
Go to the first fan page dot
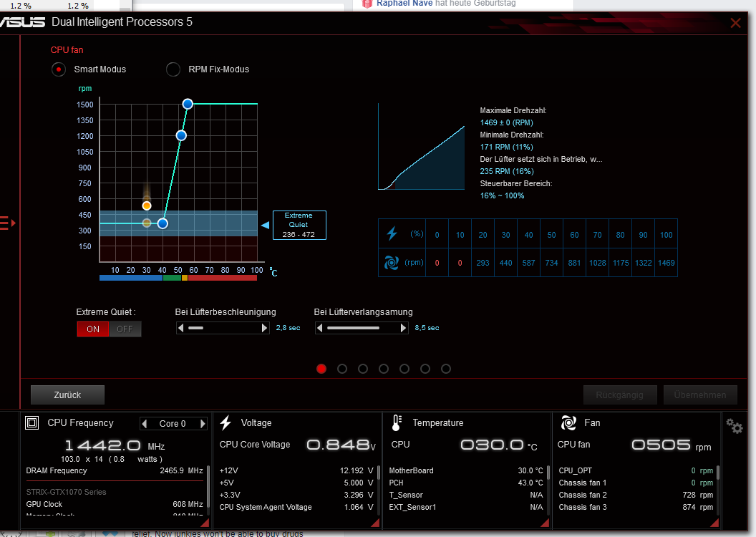321,369
